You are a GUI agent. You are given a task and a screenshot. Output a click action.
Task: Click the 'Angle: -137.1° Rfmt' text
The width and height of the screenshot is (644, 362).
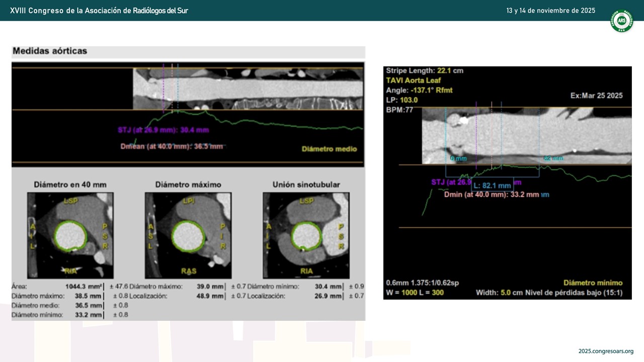(x=419, y=90)
